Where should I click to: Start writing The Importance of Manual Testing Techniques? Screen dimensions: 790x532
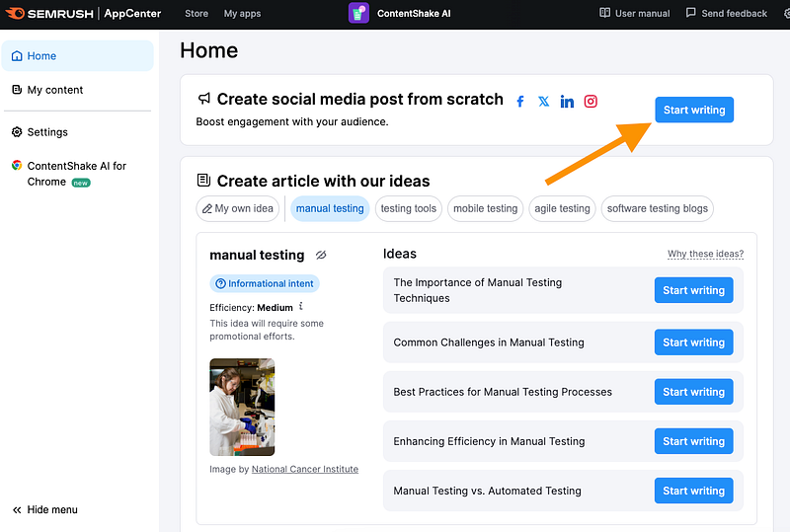point(694,290)
